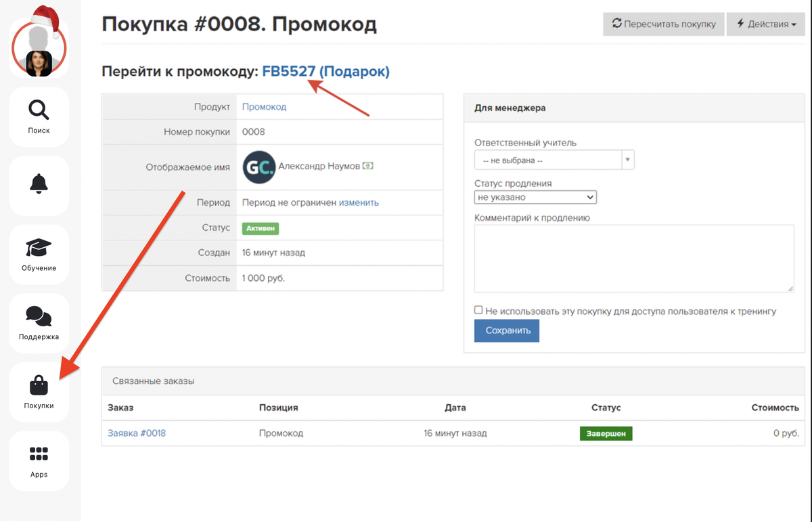The width and height of the screenshot is (812, 522).
Task: Open Поддержка chat bubbles icon
Action: coord(39,316)
